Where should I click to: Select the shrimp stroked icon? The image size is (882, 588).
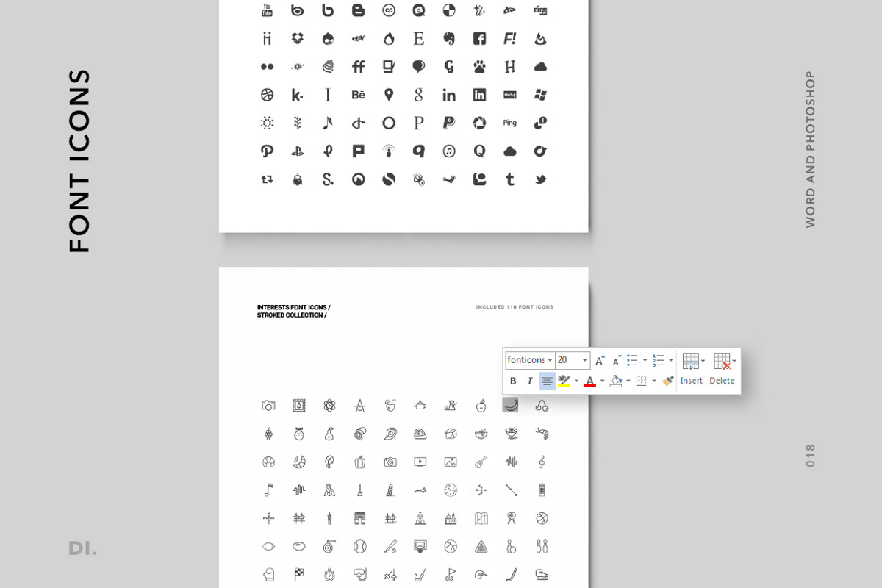pyautogui.click(x=542, y=434)
